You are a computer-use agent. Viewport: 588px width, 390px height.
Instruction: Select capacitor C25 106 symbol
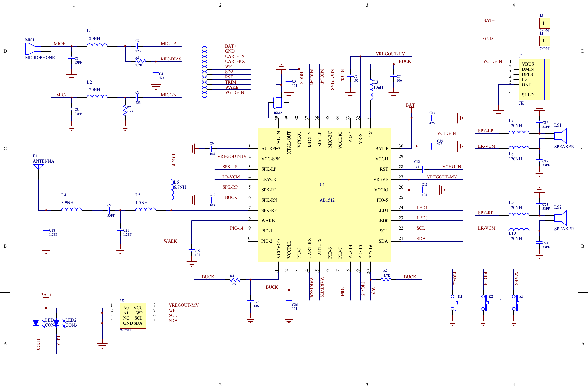click(x=250, y=302)
